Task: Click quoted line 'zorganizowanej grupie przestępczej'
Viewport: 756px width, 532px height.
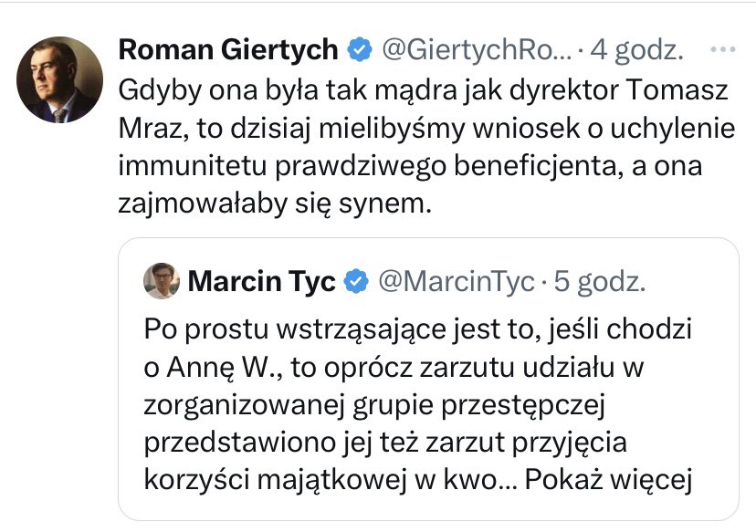Action: pos(374,405)
